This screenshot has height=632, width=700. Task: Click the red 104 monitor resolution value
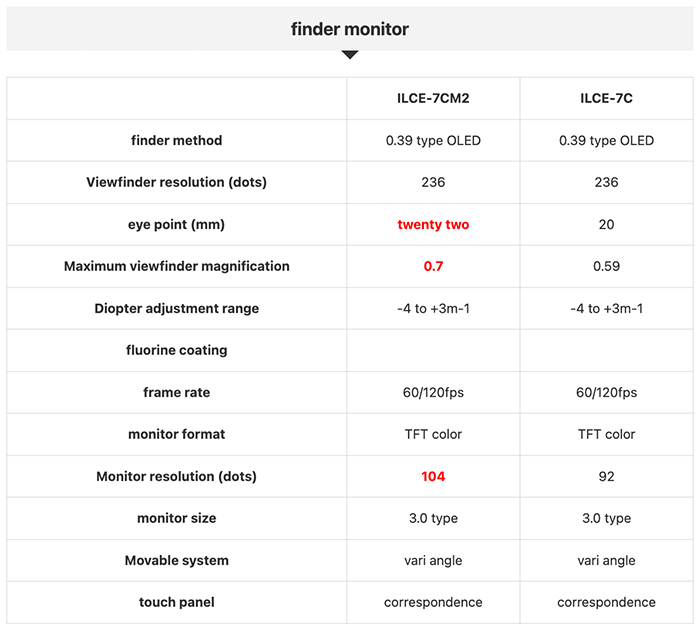pyautogui.click(x=433, y=476)
